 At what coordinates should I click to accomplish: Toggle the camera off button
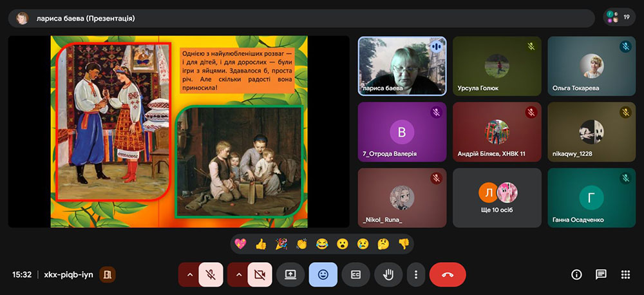pyautogui.click(x=260, y=274)
